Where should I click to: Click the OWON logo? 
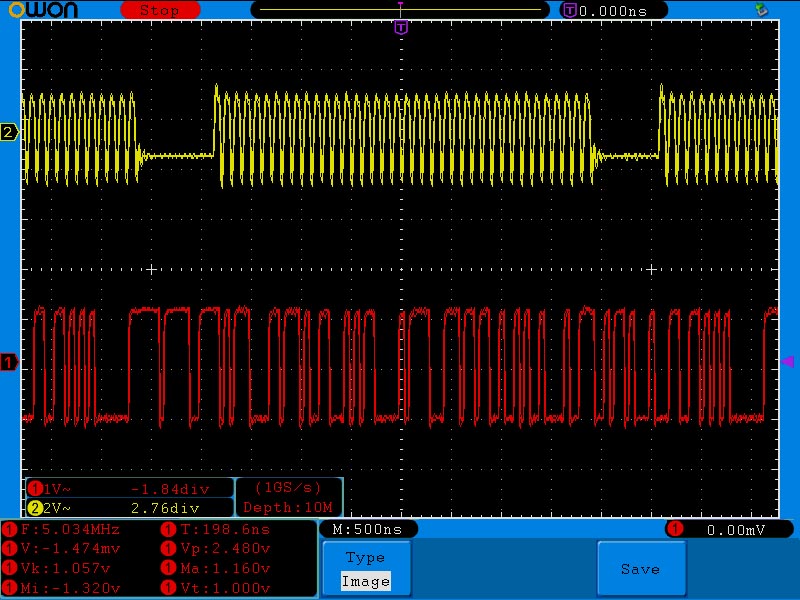point(43,10)
